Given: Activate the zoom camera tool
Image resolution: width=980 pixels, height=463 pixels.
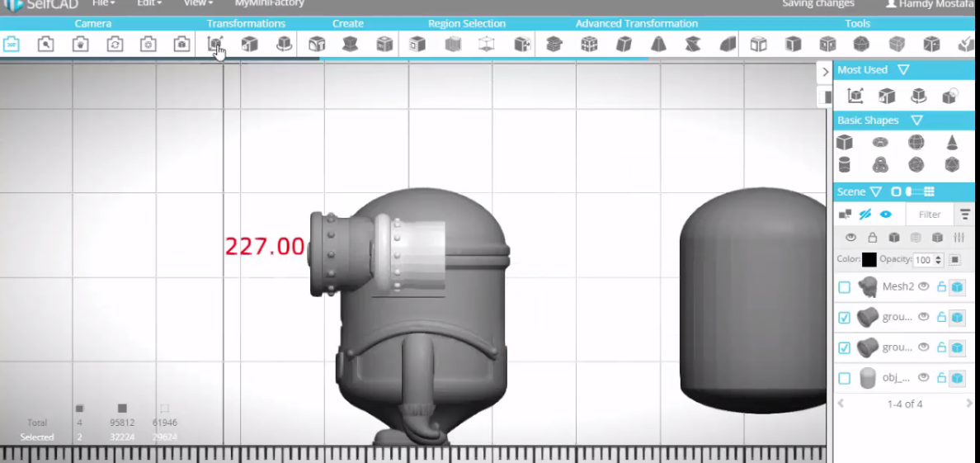Looking at the screenshot, I should pos(45,45).
